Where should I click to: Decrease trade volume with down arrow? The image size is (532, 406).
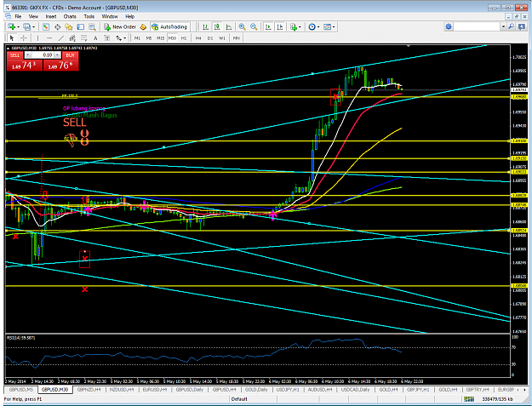[28, 55]
